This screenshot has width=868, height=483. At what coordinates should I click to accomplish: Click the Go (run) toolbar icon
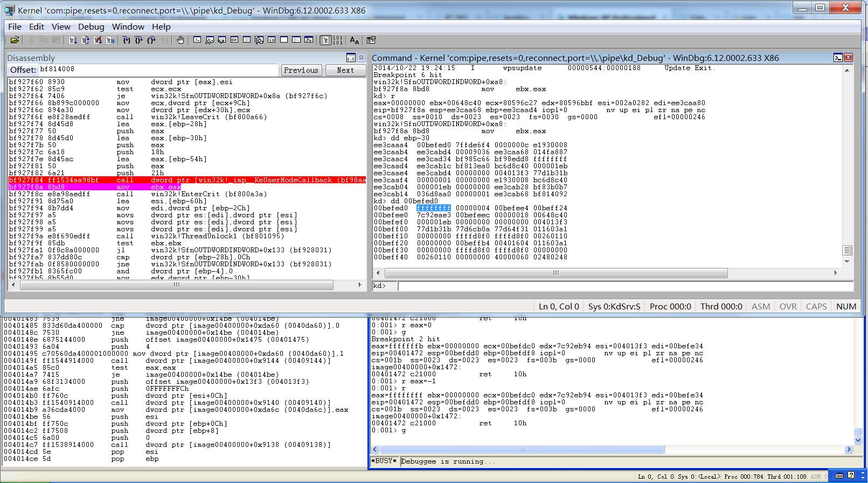coord(73,40)
